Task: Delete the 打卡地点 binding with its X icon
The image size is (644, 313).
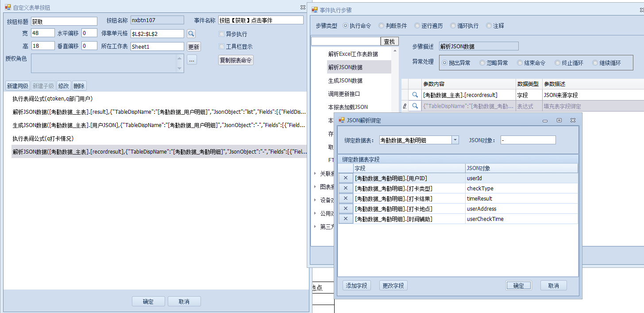Action: (x=346, y=209)
